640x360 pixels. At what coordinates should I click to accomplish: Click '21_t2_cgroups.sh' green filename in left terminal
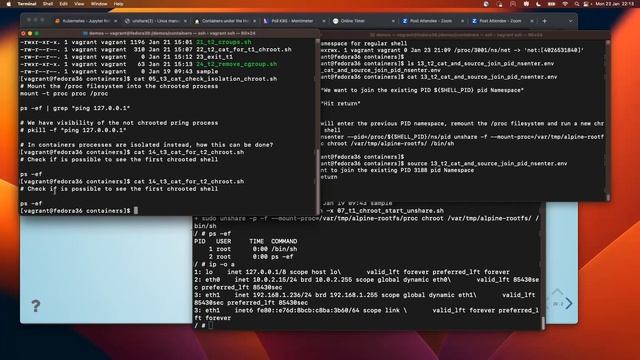[224, 42]
